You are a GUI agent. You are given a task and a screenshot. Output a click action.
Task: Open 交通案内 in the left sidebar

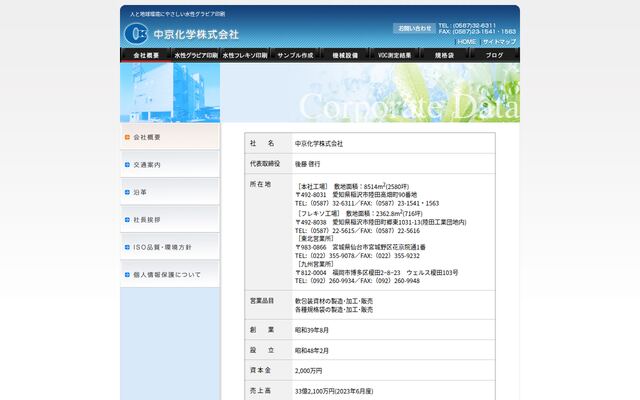point(170,164)
